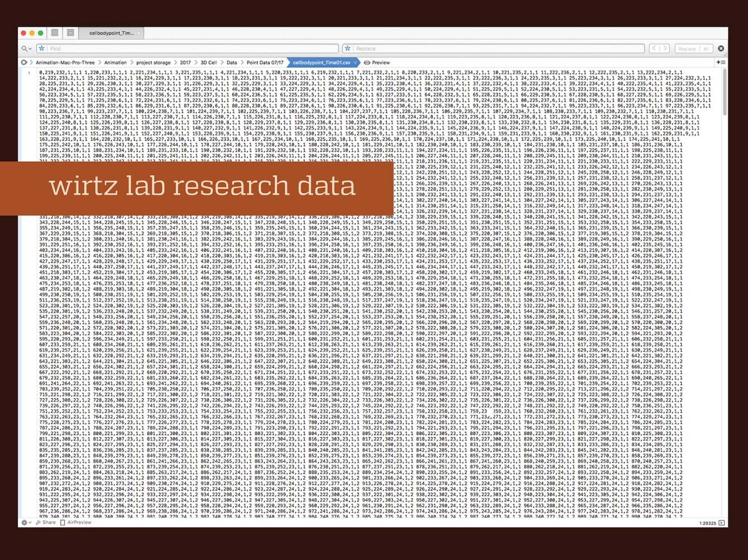This screenshot has height=560, width=748.
Task: Click the Share icon in status bar
Action: [46, 523]
